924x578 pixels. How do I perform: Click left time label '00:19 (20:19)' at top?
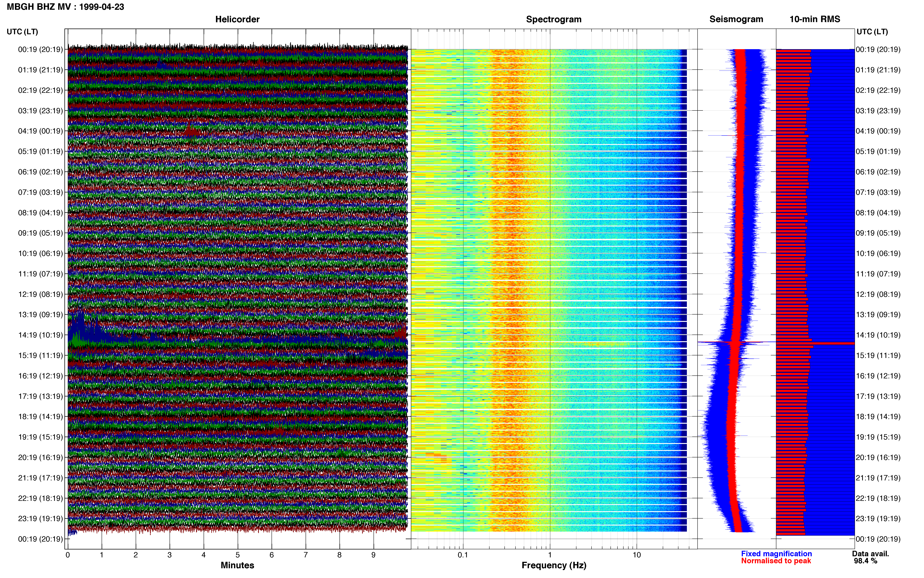(x=40, y=49)
